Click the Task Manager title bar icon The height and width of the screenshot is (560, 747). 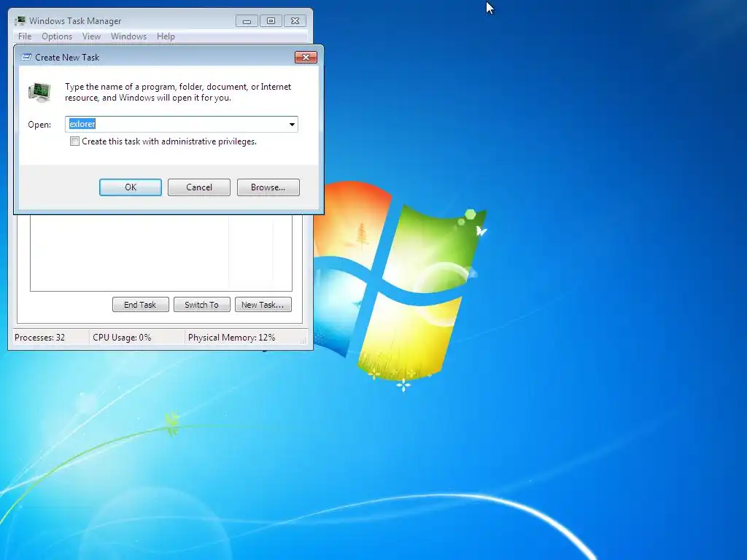(20, 21)
